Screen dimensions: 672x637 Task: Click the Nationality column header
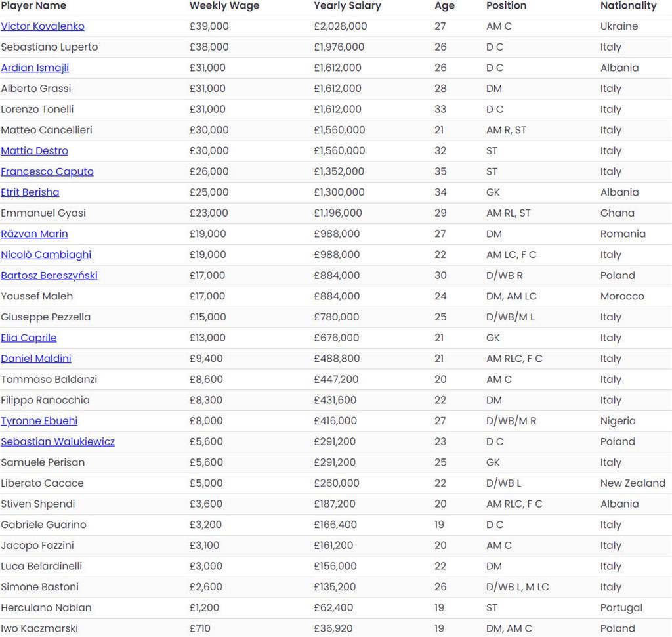(628, 6)
